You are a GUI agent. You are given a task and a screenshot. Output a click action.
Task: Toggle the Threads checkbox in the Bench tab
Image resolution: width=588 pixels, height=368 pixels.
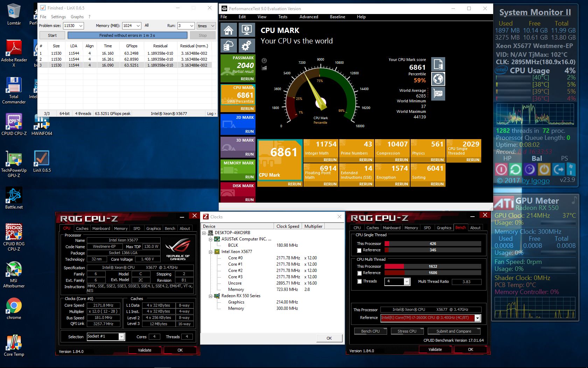pos(359,281)
